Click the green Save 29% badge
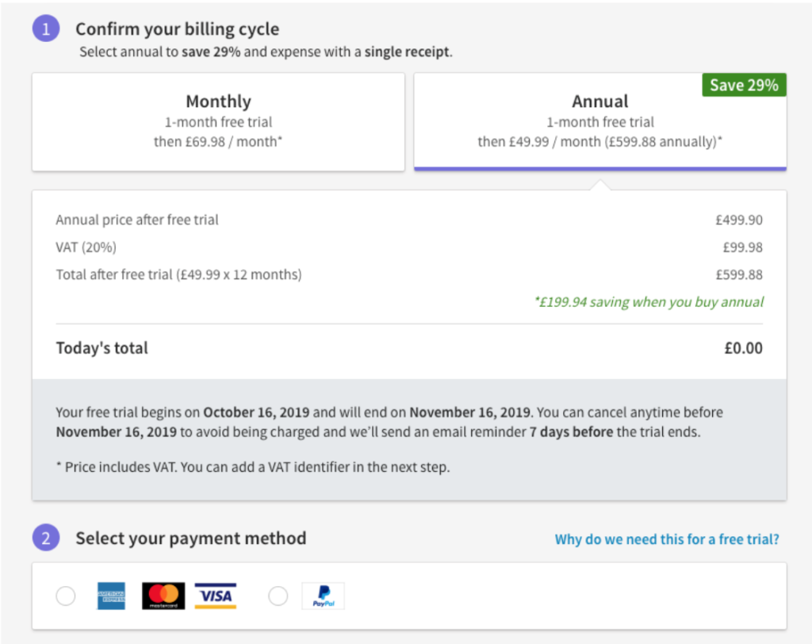Viewport: 812px width, 644px height. (x=744, y=85)
